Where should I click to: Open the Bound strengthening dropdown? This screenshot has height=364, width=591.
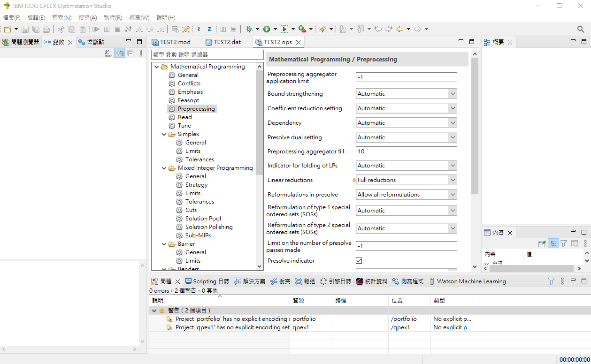[406, 94]
